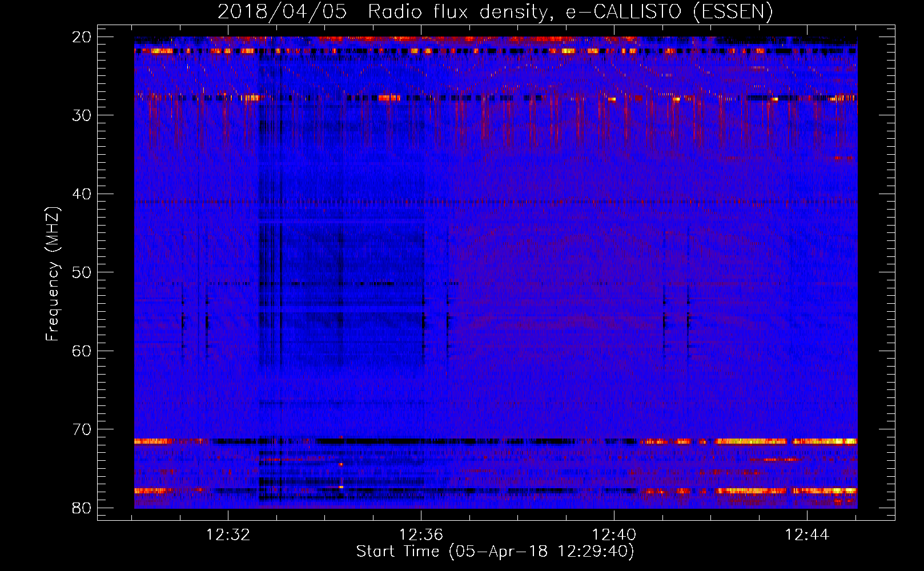Click the 50 MHz frequency tick label
Viewport: 924px width, 571px height.
point(82,272)
